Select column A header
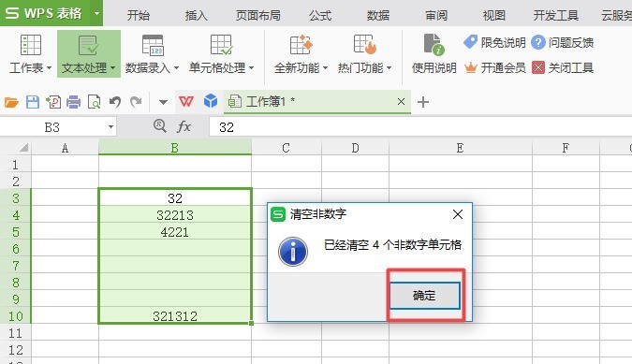Viewport: 632px width, 364px height. coord(65,148)
